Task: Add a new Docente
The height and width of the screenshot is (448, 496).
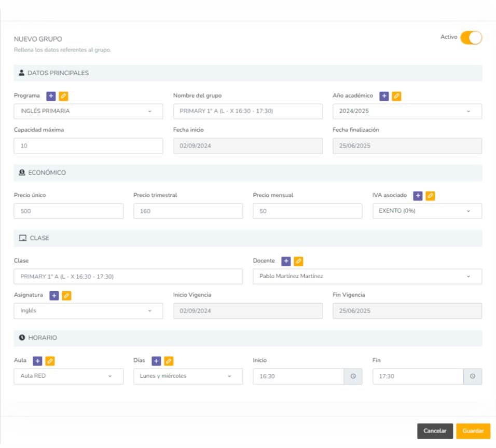Action: 286,261
